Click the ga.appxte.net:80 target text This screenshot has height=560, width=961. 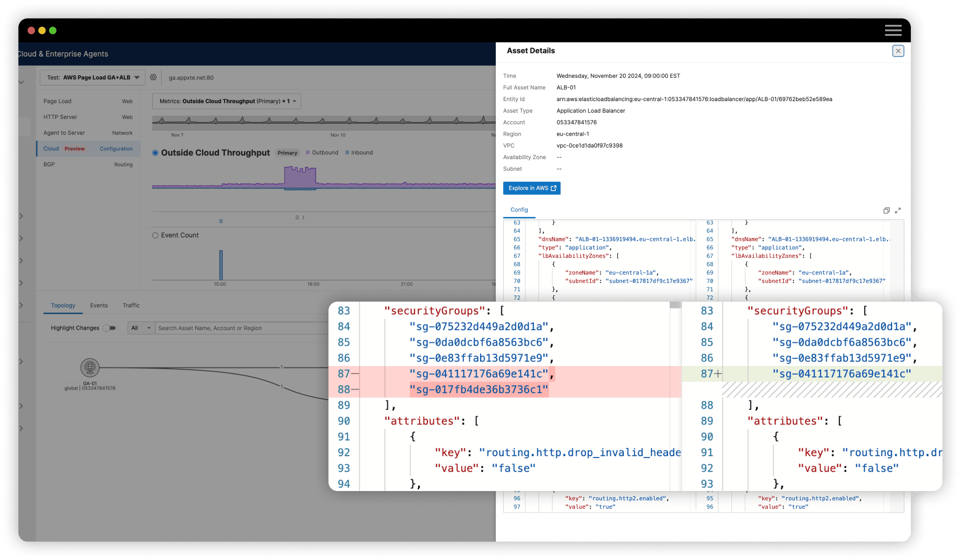pyautogui.click(x=191, y=78)
